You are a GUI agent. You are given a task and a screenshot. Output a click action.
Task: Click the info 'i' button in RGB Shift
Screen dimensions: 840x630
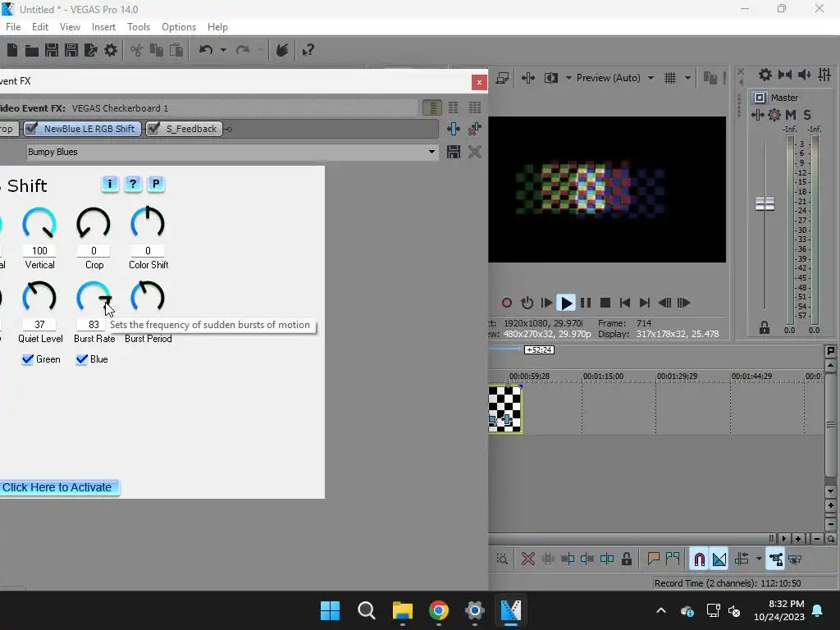click(110, 184)
